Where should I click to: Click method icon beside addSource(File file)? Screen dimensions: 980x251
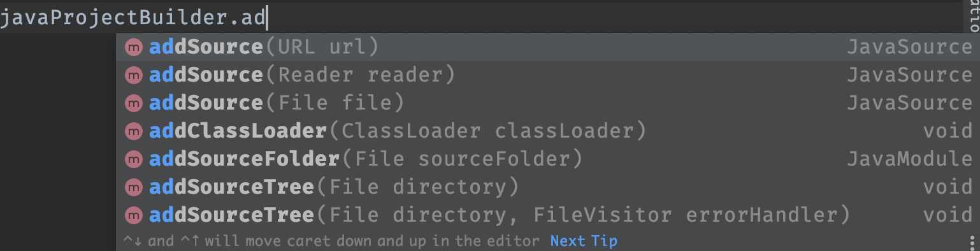pos(133,103)
